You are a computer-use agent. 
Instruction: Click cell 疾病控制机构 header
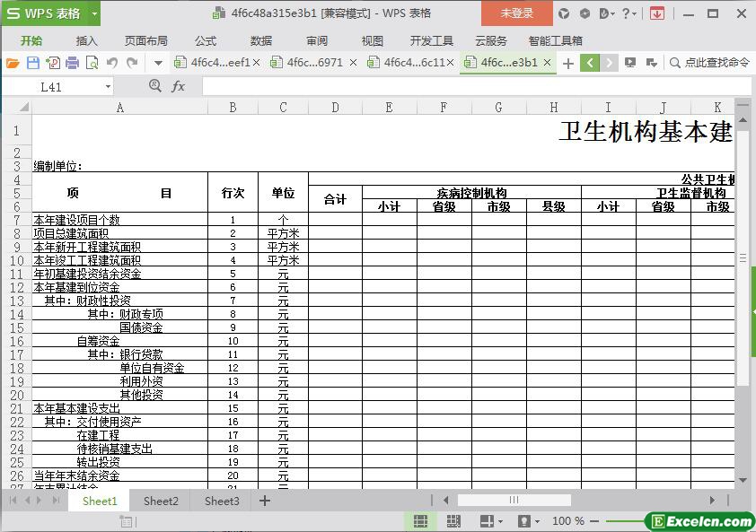471,193
